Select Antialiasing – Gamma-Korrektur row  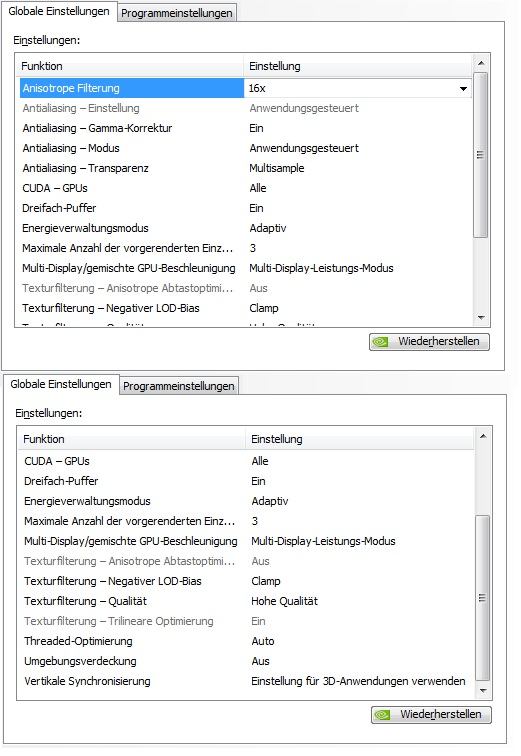(245, 128)
